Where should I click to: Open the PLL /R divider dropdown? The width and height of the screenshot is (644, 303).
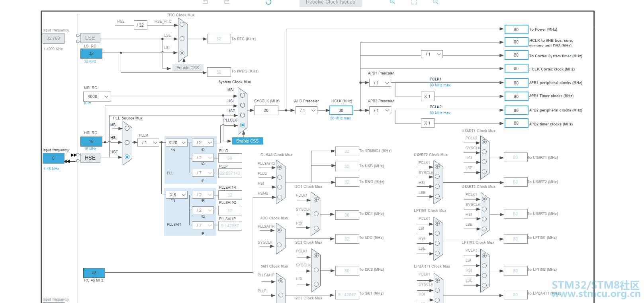(x=203, y=143)
